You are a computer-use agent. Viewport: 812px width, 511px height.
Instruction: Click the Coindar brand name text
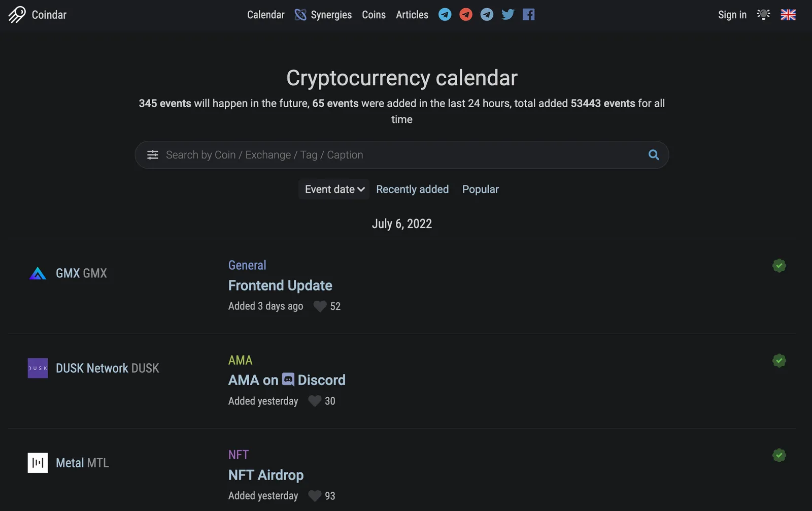coord(49,15)
